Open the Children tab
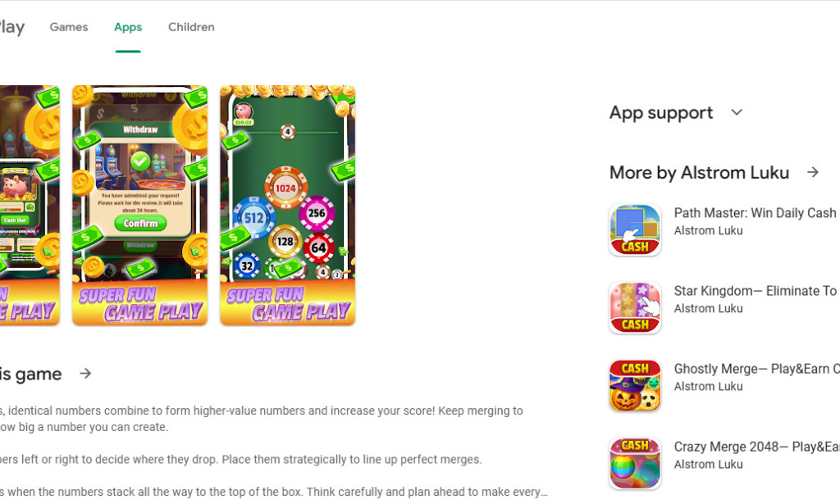Viewport: 840px width, 504px height. 191,27
